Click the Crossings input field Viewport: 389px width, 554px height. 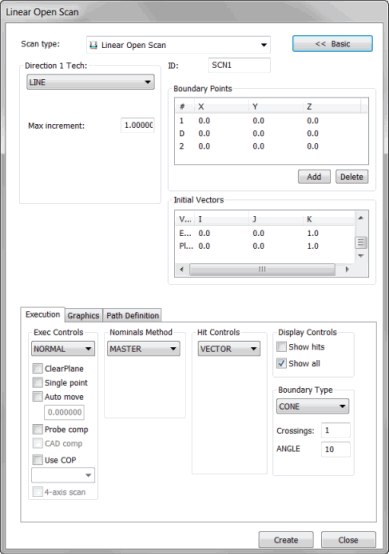[x=336, y=430]
